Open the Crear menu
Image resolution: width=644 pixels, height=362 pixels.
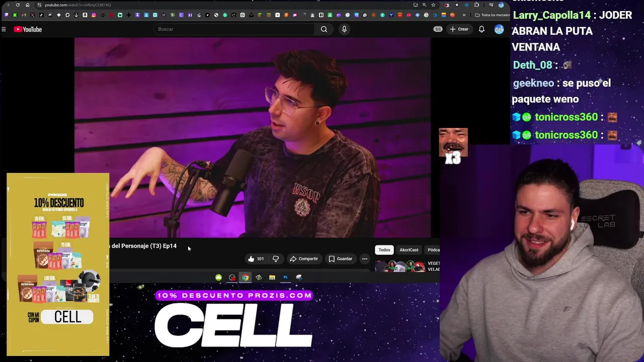coord(459,29)
